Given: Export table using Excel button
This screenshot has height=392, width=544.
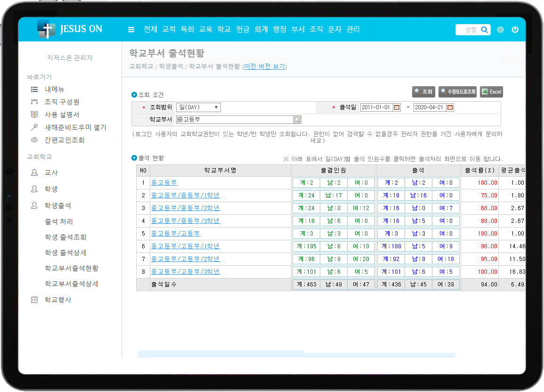Looking at the screenshot, I should (491, 92).
